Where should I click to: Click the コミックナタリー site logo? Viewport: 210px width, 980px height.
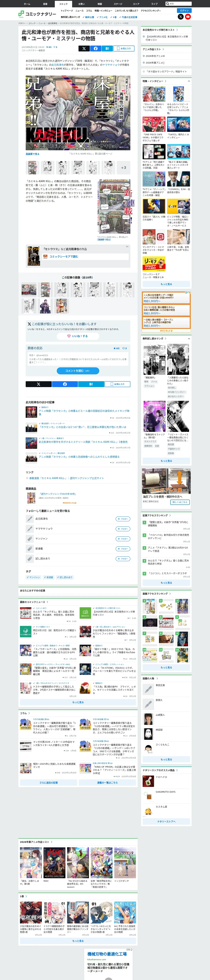(x=37, y=14)
